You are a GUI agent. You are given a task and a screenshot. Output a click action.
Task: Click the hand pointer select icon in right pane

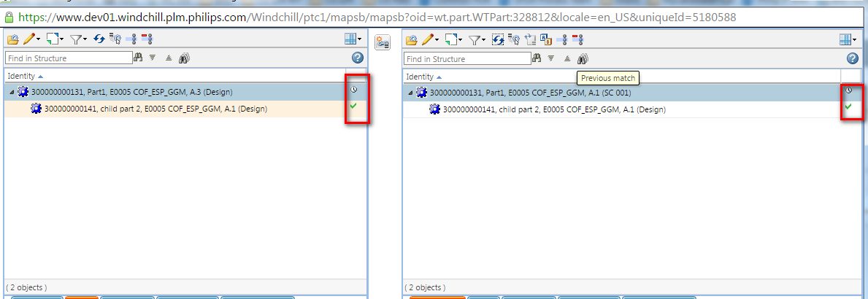point(514,39)
